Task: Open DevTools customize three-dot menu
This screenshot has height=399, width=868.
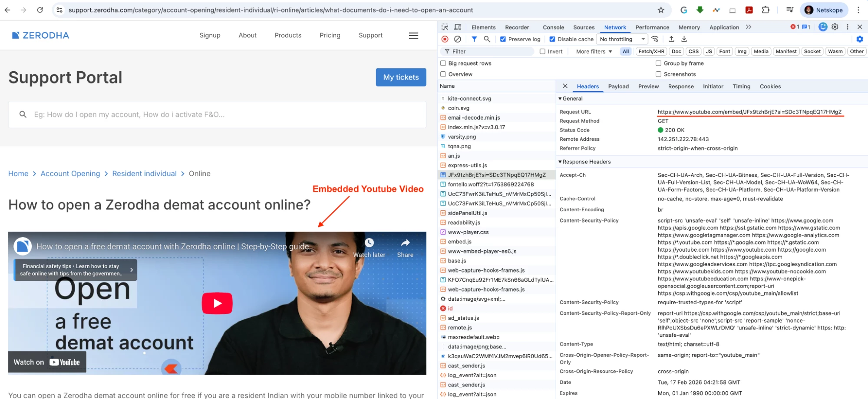Action: coord(848,27)
